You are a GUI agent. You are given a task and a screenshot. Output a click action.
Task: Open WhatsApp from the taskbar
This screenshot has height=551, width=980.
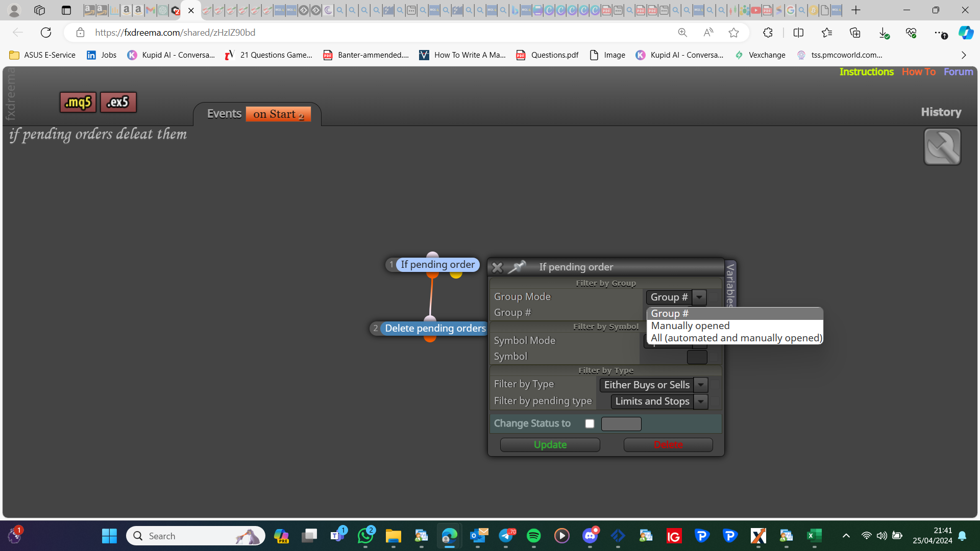click(x=365, y=536)
